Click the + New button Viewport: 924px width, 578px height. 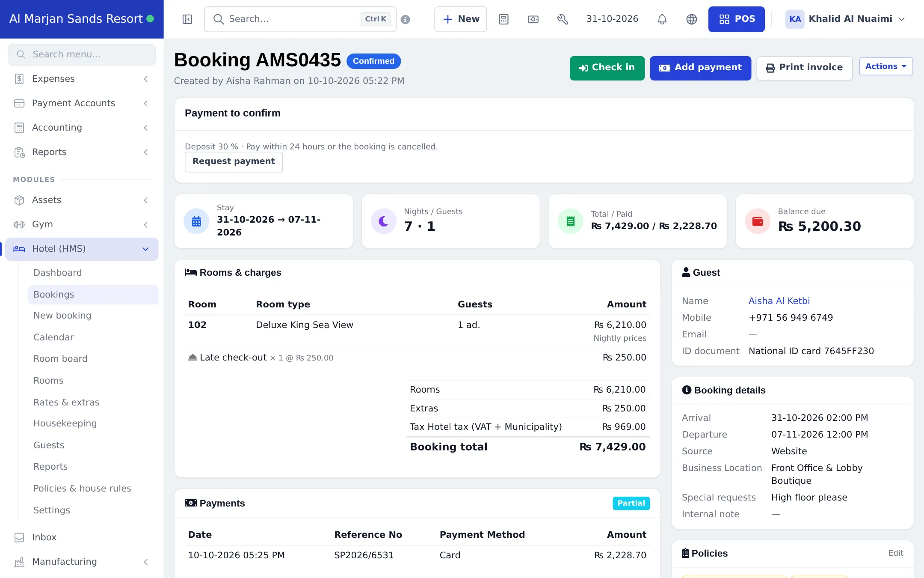tap(461, 19)
